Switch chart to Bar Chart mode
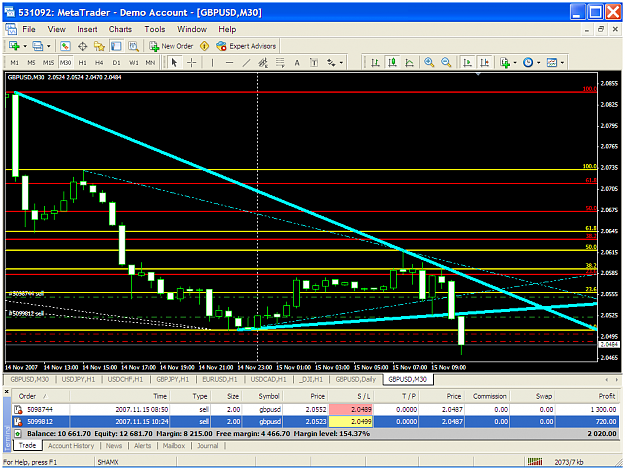Viewport: 625px width, 470px height. click(x=375, y=63)
